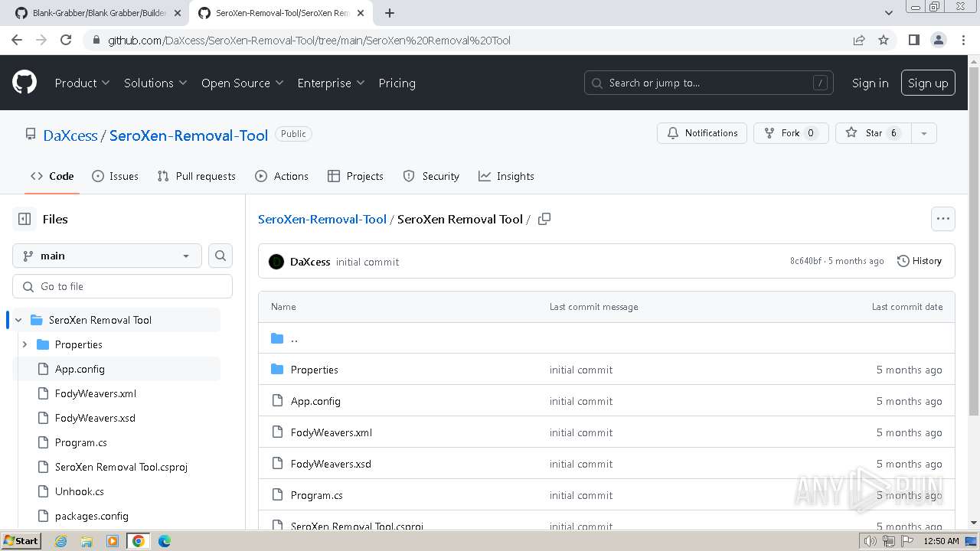Click App.config file icon in file table
This screenshot has width=980, height=551.
[x=277, y=401]
